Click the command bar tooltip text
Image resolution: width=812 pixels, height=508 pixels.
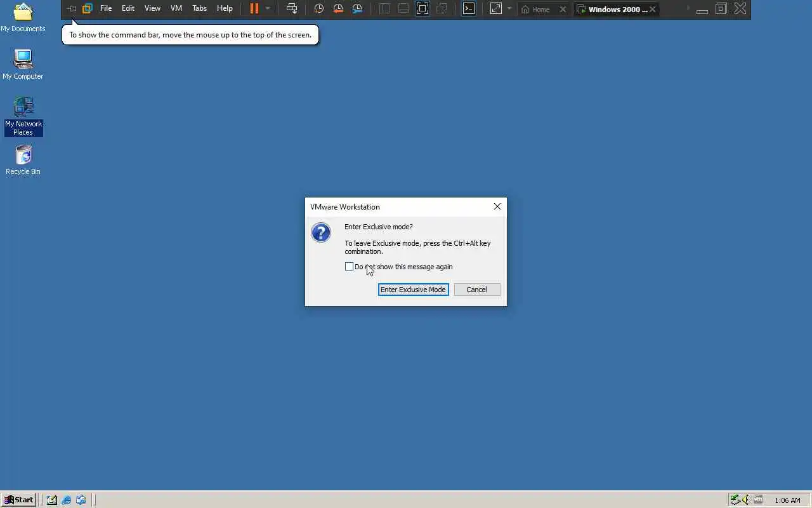click(x=190, y=35)
